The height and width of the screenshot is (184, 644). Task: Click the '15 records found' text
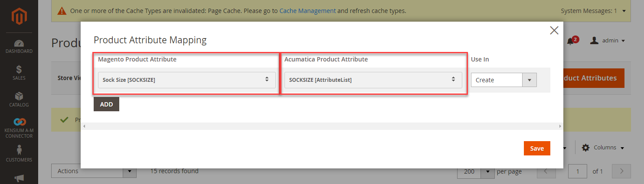(174, 171)
